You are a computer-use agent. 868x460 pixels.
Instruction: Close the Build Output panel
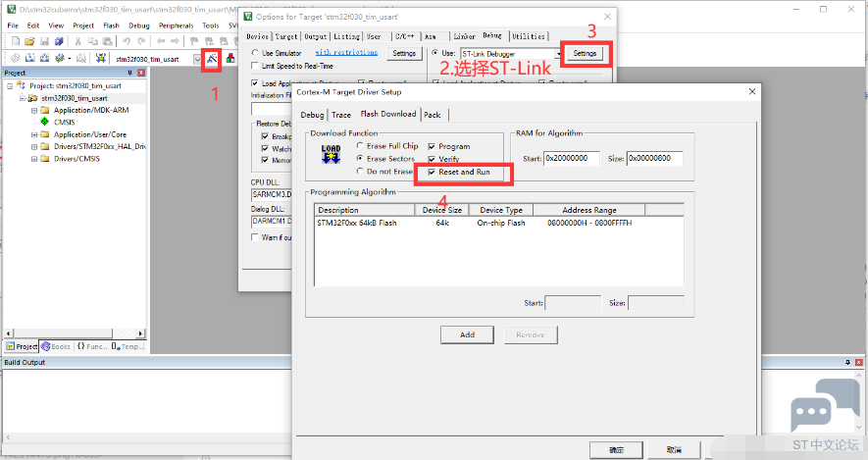(858, 362)
